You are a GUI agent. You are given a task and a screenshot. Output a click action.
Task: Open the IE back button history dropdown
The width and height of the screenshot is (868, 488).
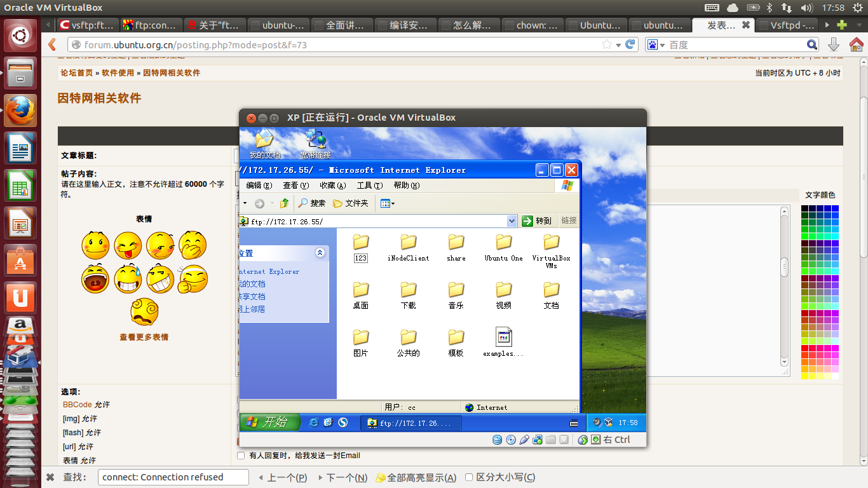245,203
